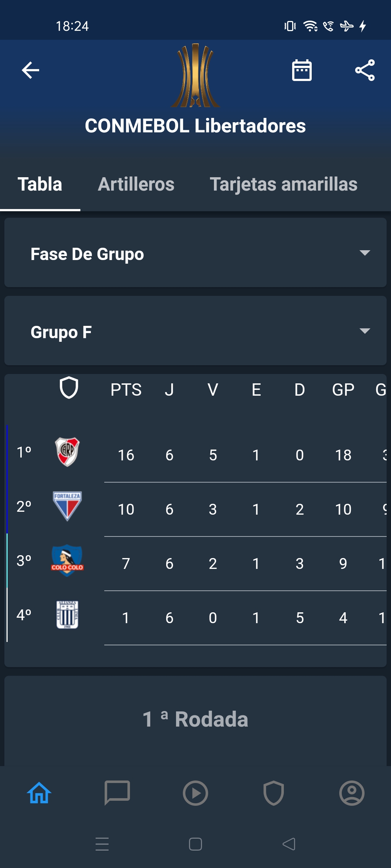This screenshot has width=391, height=868.
Task: Tap the Fortaleza team crest
Action: coord(67,506)
